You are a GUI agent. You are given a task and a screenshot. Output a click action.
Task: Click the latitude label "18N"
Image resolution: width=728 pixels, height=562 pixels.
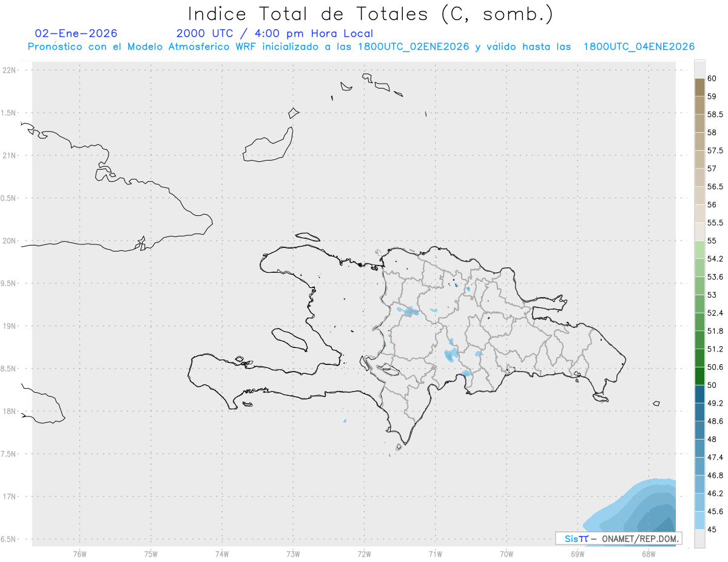pyautogui.click(x=10, y=411)
